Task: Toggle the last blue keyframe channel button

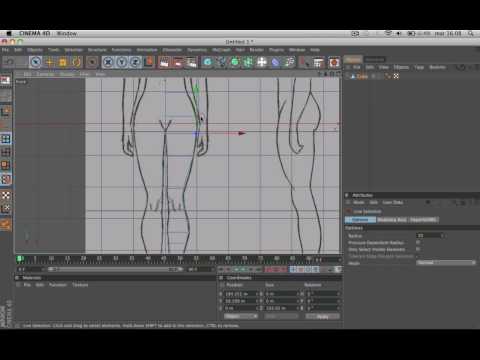Action: point(316,269)
